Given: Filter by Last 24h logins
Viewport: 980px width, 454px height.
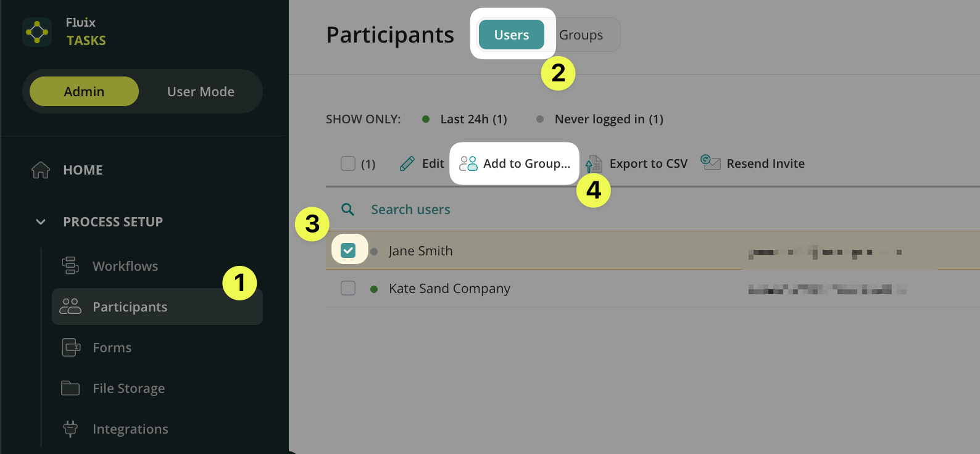Looking at the screenshot, I should tap(473, 119).
